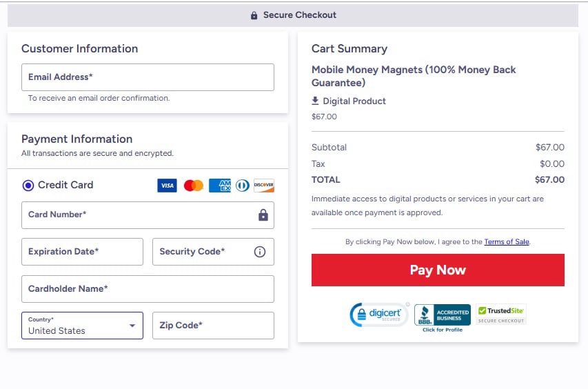Click the lock icon in Card Number field
The height and width of the screenshot is (389, 588).
coord(263,215)
